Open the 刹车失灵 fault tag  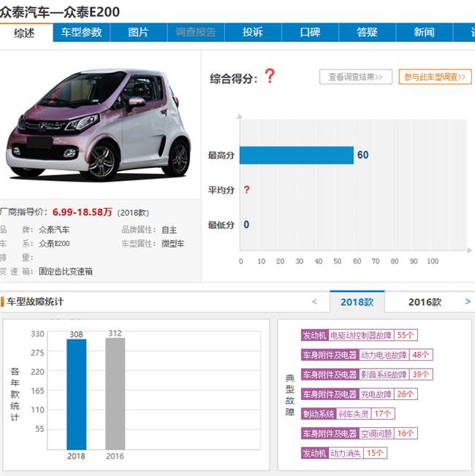(353, 414)
